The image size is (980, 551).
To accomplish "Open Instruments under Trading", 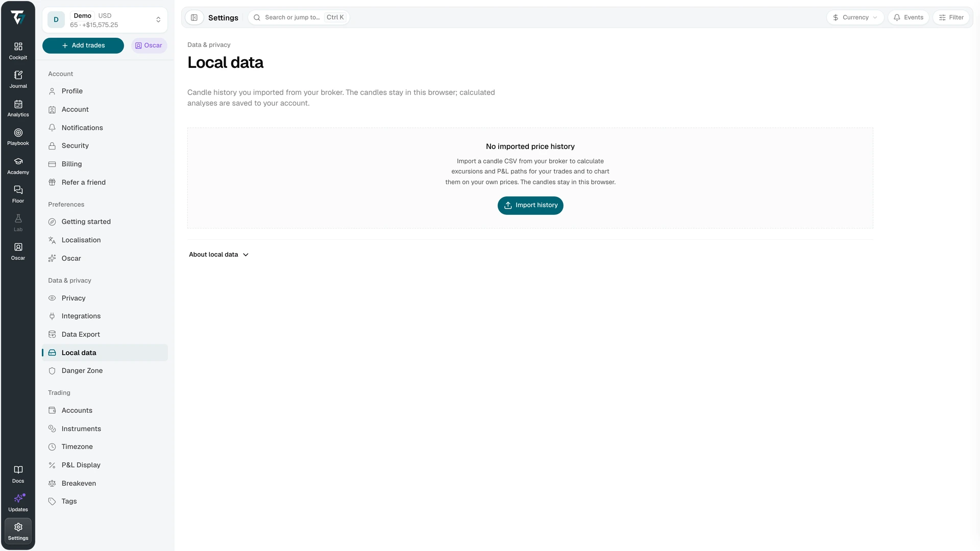I will (x=105, y=429).
